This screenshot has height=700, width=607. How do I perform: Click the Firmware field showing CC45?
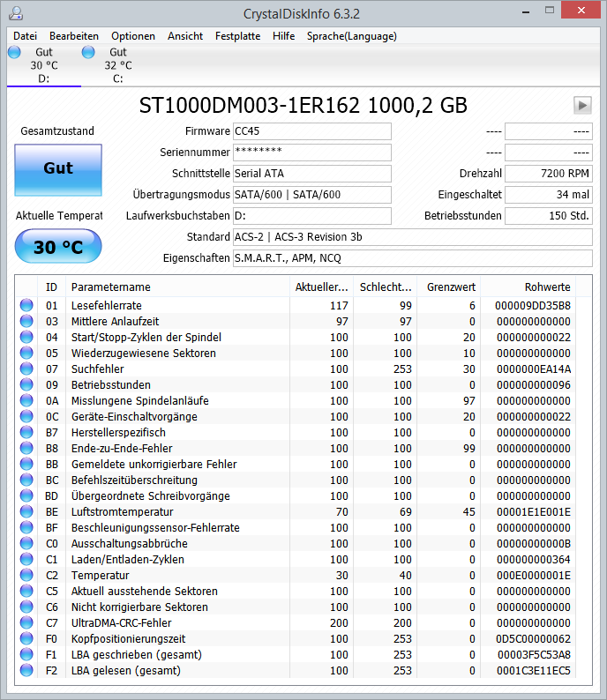tap(312, 131)
